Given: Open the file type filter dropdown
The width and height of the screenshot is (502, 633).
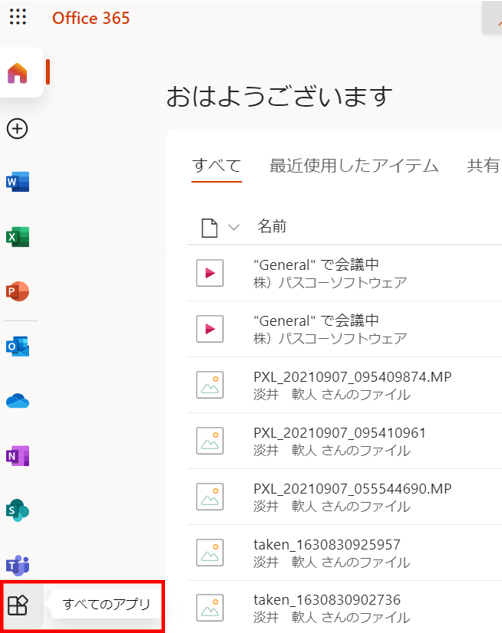Looking at the screenshot, I should tap(220, 228).
